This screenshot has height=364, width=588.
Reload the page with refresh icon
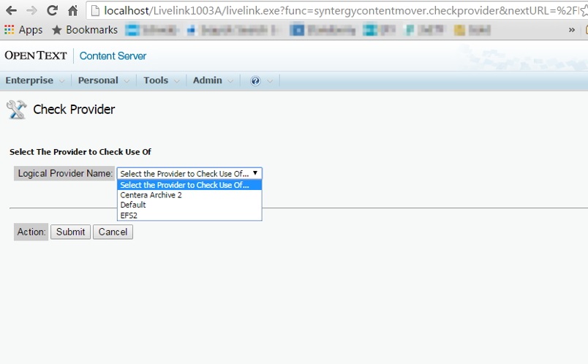point(52,11)
